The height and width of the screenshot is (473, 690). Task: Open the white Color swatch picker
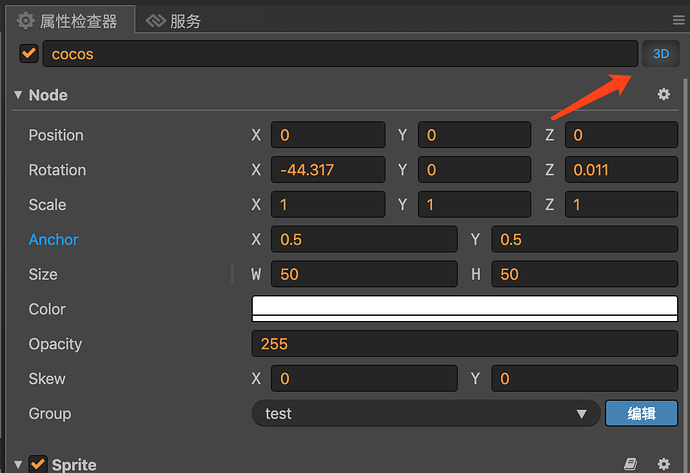464,308
